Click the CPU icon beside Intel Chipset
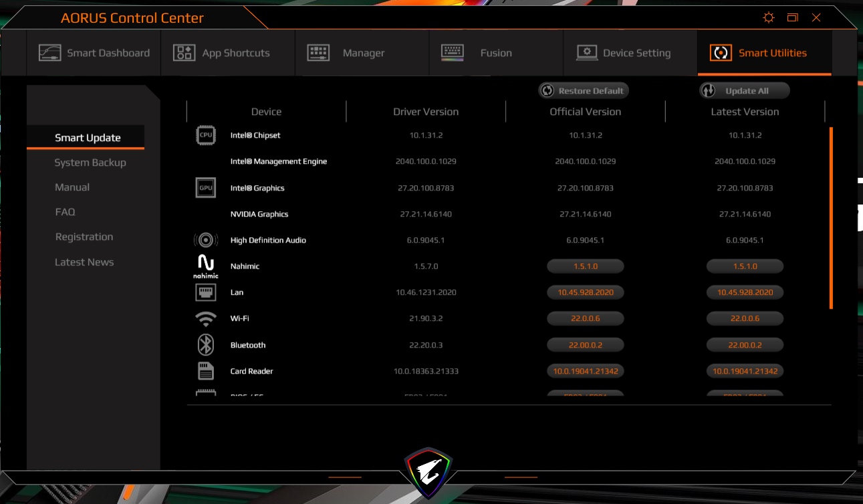The width and height of the screenshot is (863, 504). [x=206, y=135]
